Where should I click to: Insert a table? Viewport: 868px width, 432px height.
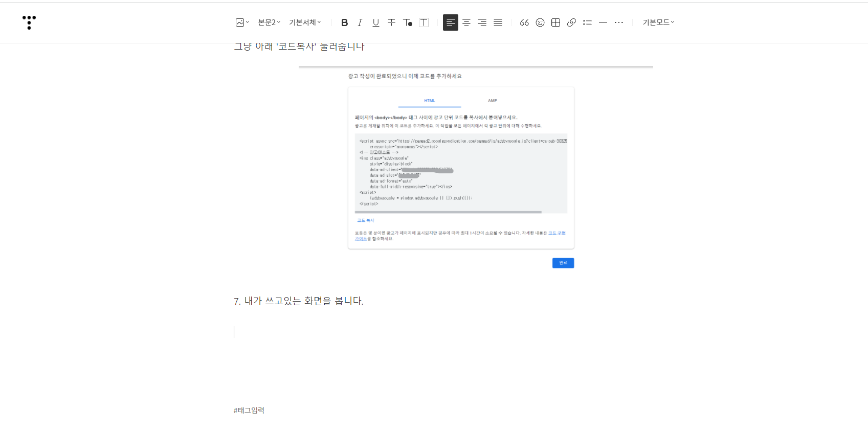(x=556, y=22)
